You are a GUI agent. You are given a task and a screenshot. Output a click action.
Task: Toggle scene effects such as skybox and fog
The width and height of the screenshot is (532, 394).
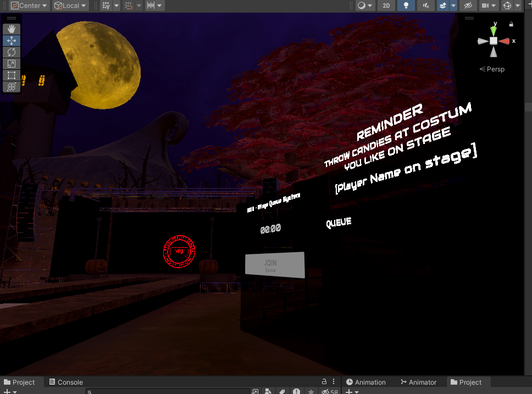pyautogui.click(x=443, y=5)
